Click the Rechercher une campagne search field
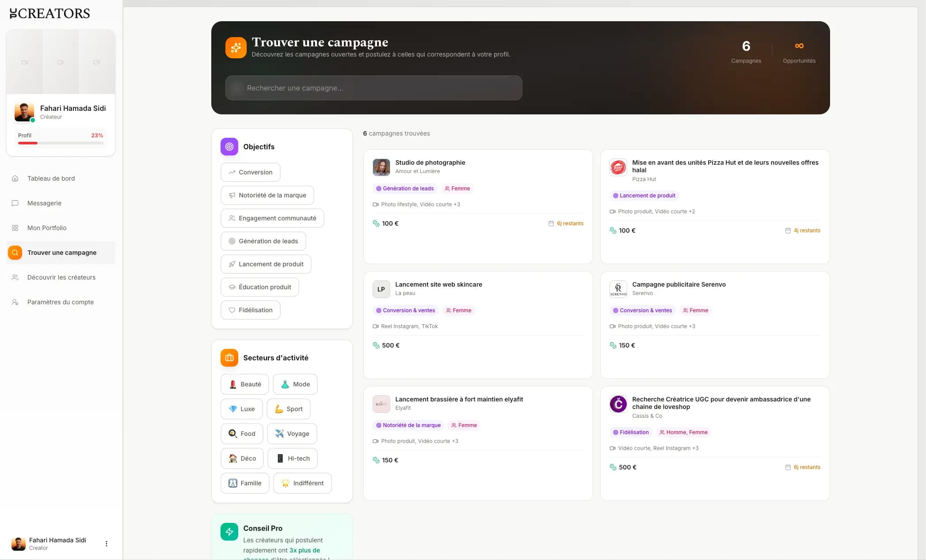The image size is (926, 560). coord(373,88)
